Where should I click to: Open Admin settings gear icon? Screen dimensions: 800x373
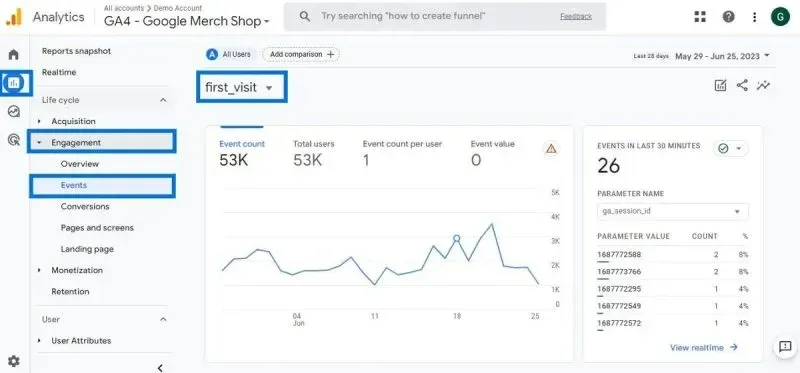click(x=14, y=361)
